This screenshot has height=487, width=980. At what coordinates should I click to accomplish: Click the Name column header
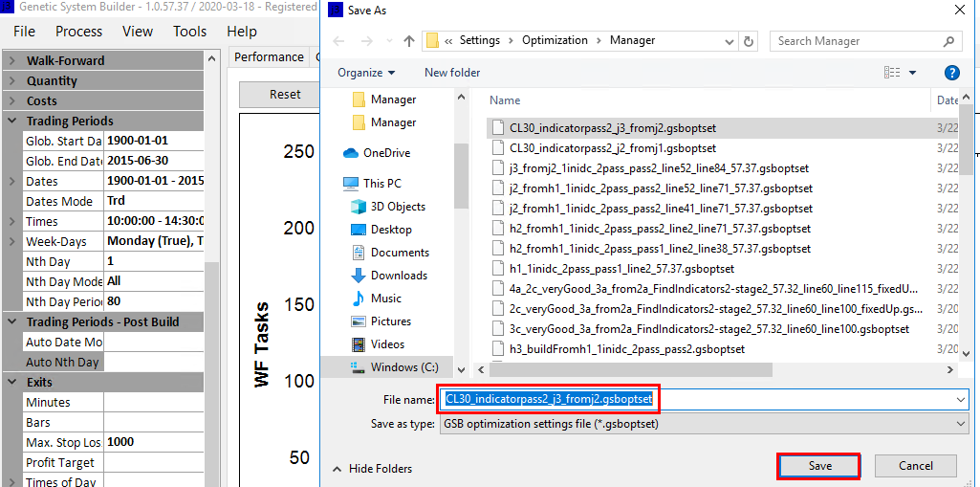point(505,100)
